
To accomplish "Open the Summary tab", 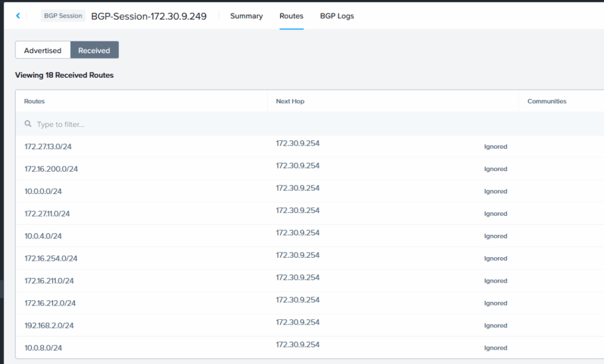I will [x=246, y=16].
